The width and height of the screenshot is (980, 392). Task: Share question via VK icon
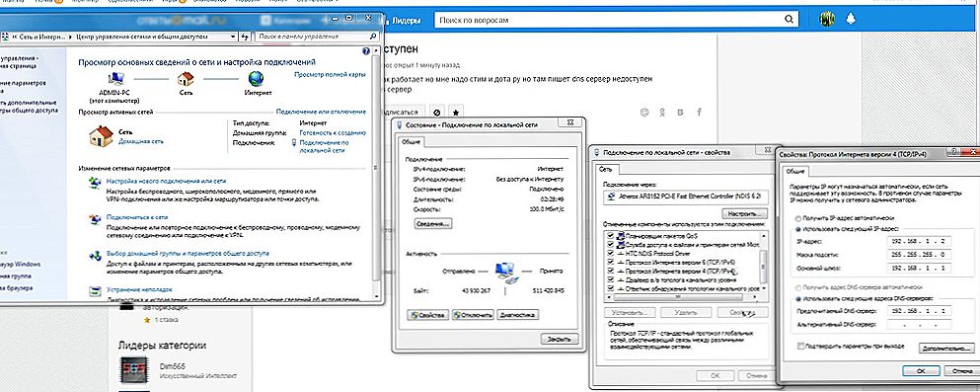tap(681, 113)
